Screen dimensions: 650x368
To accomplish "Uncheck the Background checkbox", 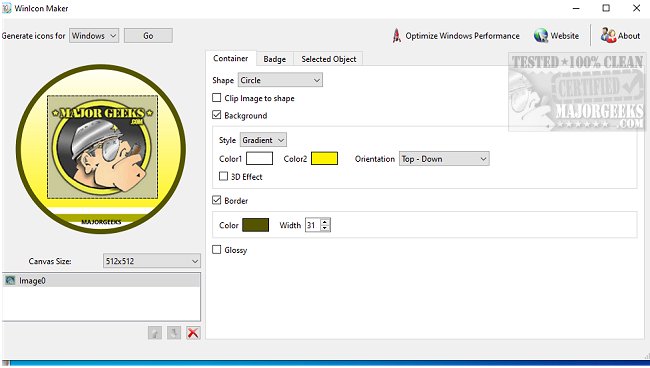I will pyautogui.click(x=216, y=115).
